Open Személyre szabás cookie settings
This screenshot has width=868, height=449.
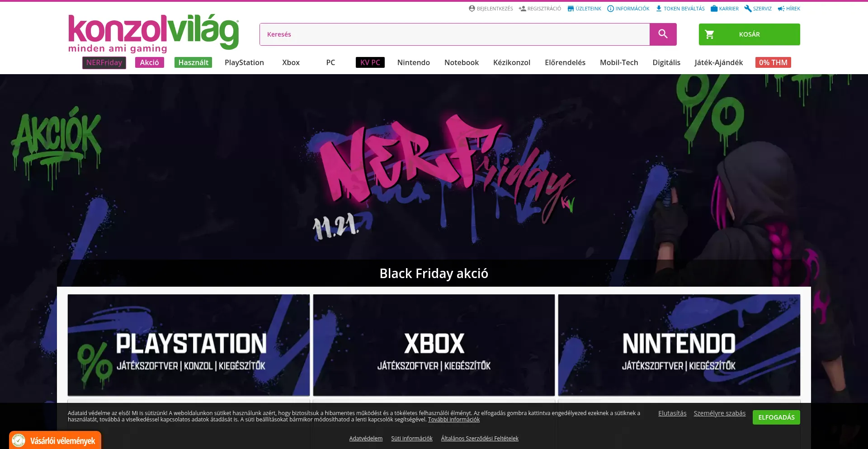[720, 413]
